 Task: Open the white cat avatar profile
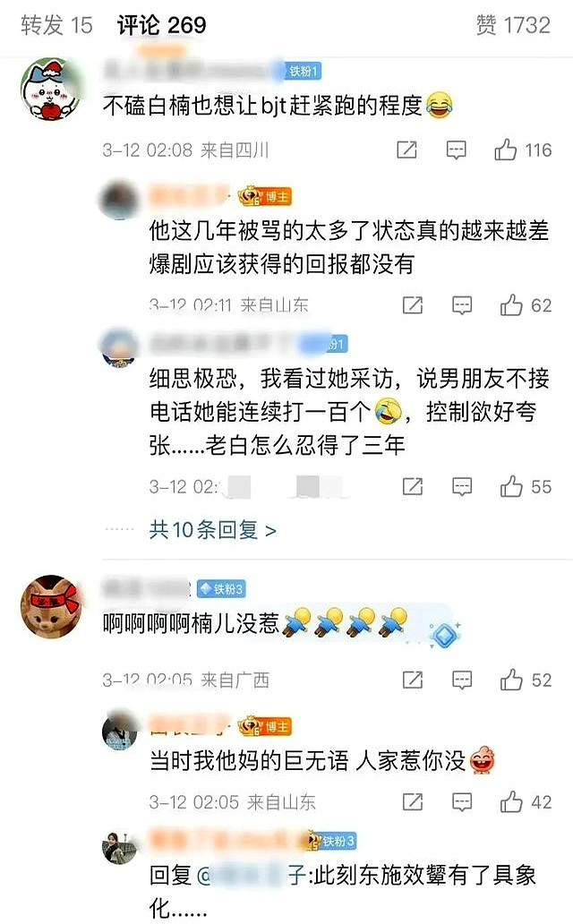coord(51,89)
